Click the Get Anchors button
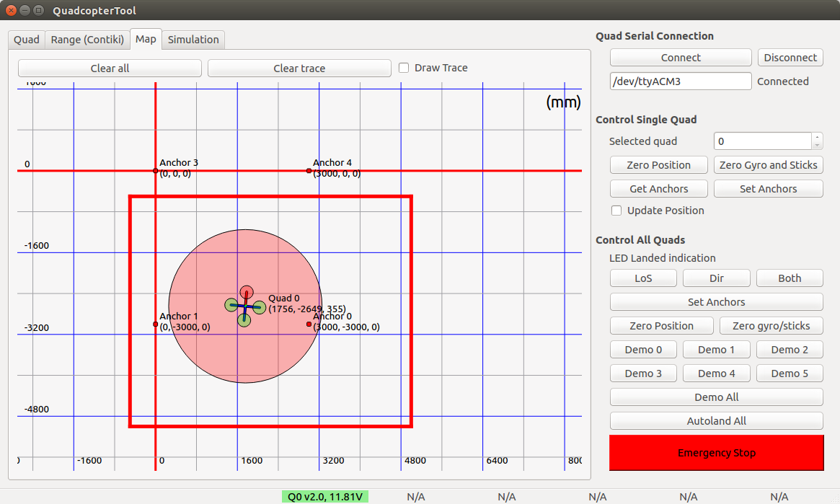 pyautogui.click(x=659, y=188)
